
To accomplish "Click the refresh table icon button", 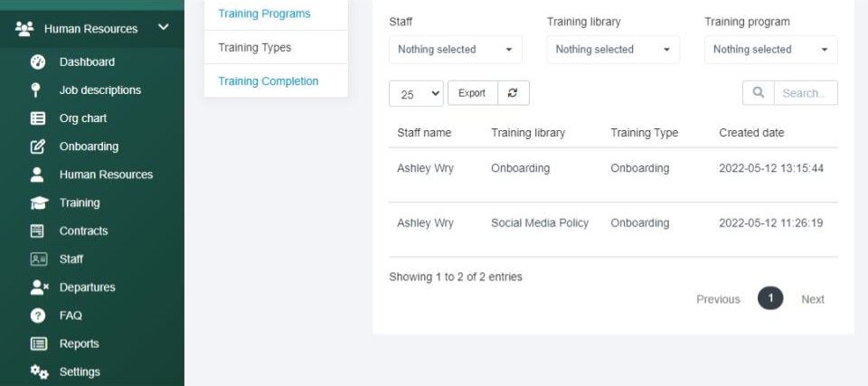I will coord(514,93).
